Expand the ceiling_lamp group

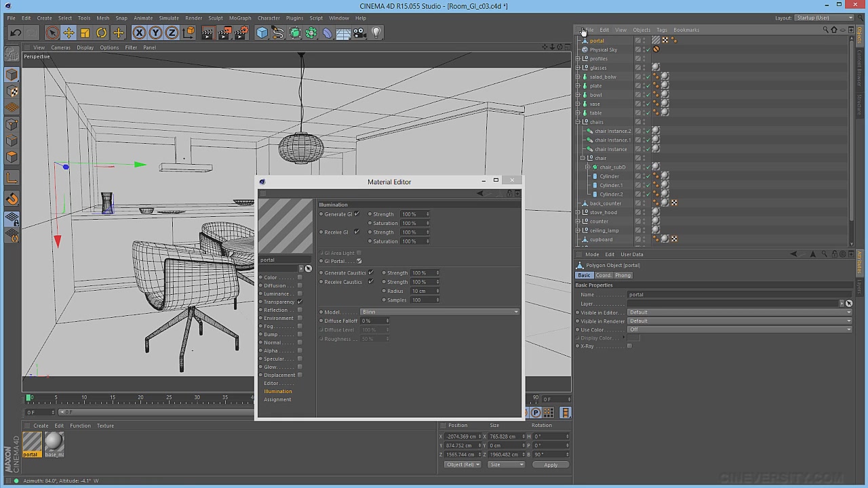tap(578, 230)
